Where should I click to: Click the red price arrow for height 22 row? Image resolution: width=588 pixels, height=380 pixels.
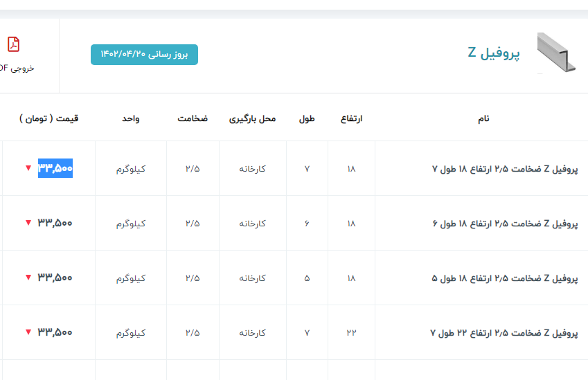coord(28,332)
